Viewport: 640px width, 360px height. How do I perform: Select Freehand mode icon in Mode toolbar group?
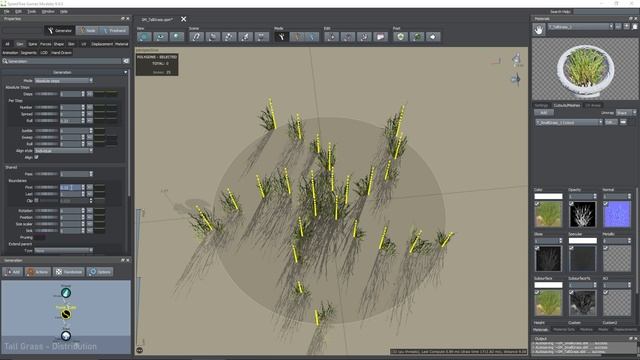(x=313, y=37)
